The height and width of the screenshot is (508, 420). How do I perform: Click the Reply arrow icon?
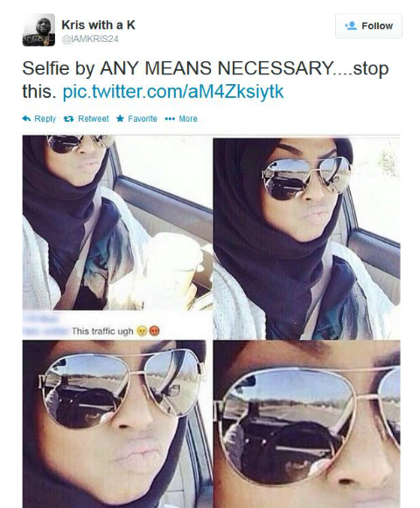click(26, 118)
